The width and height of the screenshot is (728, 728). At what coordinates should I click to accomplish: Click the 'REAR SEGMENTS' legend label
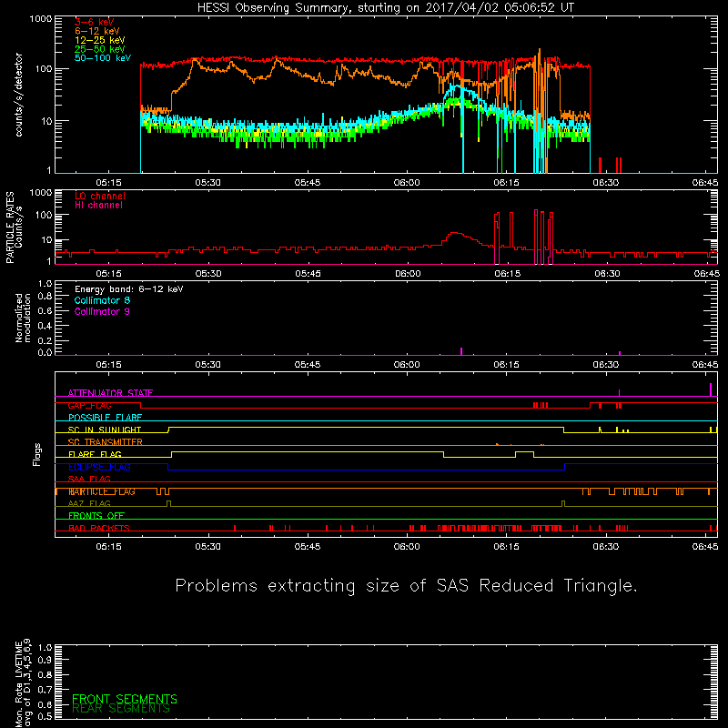click(121, 709)
